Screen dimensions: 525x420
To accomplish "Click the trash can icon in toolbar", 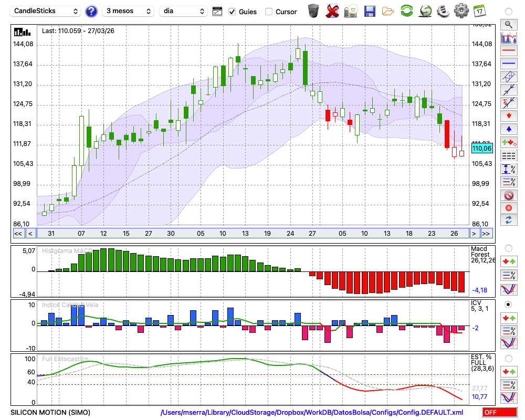I will click(313, 10).
